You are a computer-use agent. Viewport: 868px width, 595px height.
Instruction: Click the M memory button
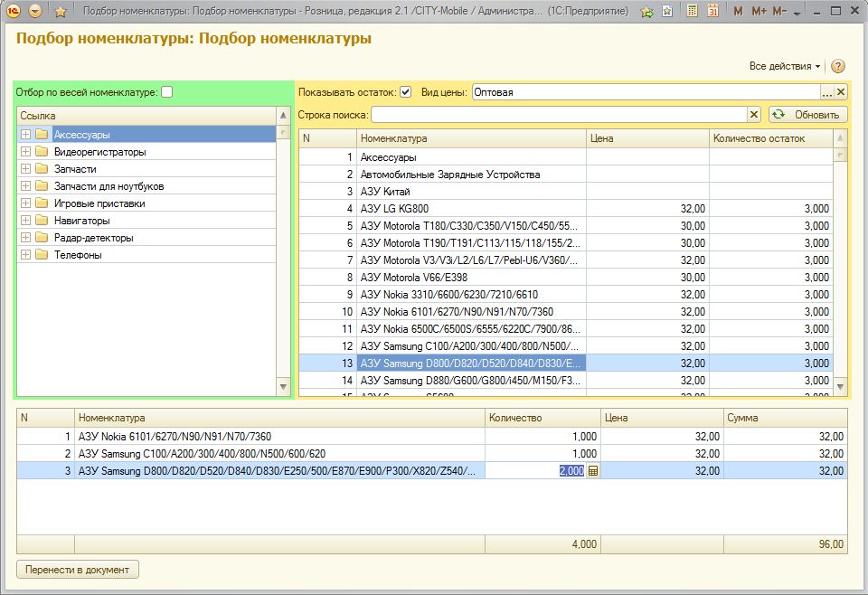(738, 11)
